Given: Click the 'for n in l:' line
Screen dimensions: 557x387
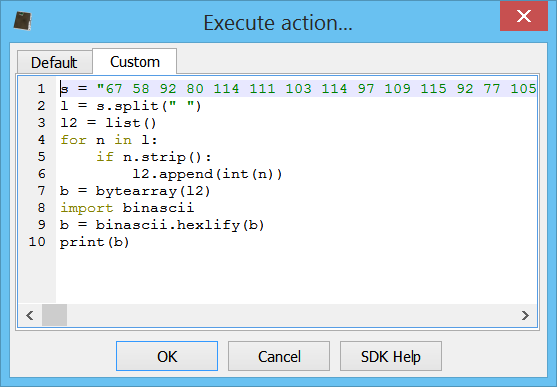Looking at the screenshot, I should [109, 140].
